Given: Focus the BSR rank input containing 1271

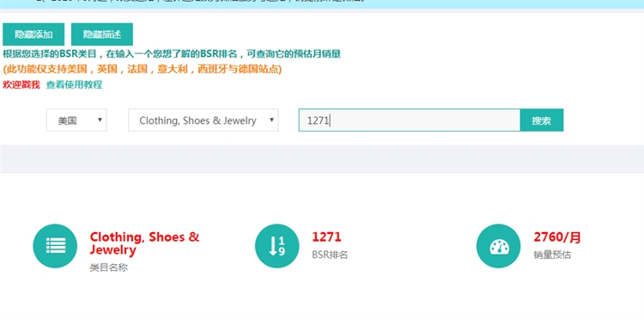Looking at the screenshot, I should (x=410, y=120).
